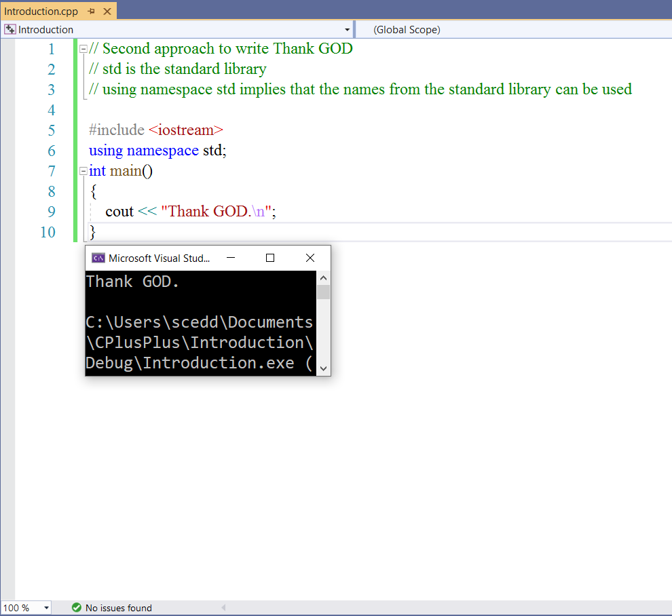
Task: Click line number 10 in the gutter
Action: tap(48, 232)
